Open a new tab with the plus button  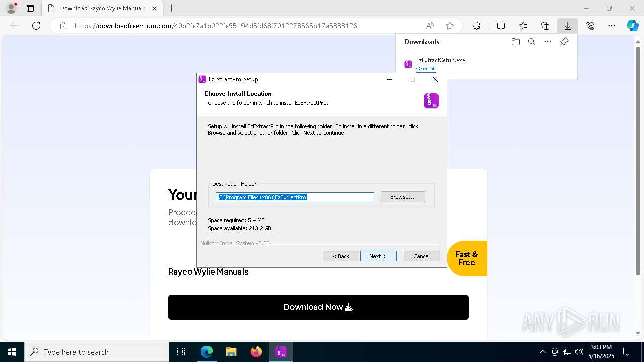click(171, 8)
